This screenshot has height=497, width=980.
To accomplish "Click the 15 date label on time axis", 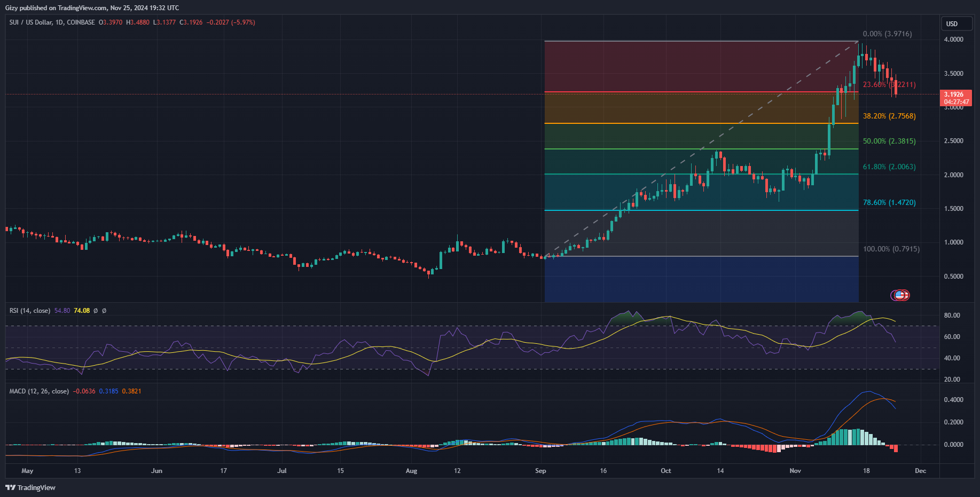I will pyautogui.click(x=340, y=471).
